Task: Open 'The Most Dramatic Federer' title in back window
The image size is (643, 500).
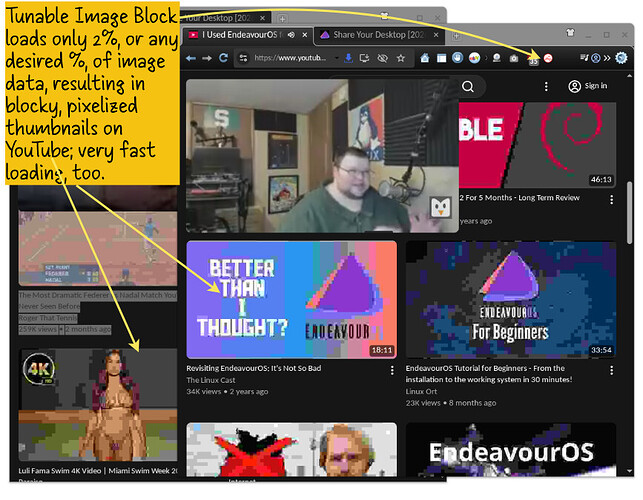Action: (98, 301)
